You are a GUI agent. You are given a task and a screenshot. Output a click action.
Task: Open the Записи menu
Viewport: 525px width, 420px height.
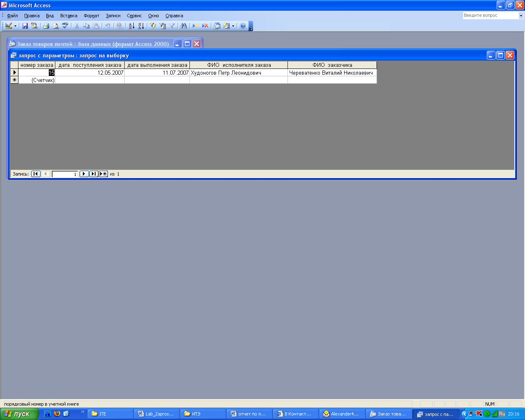(113, 16)
